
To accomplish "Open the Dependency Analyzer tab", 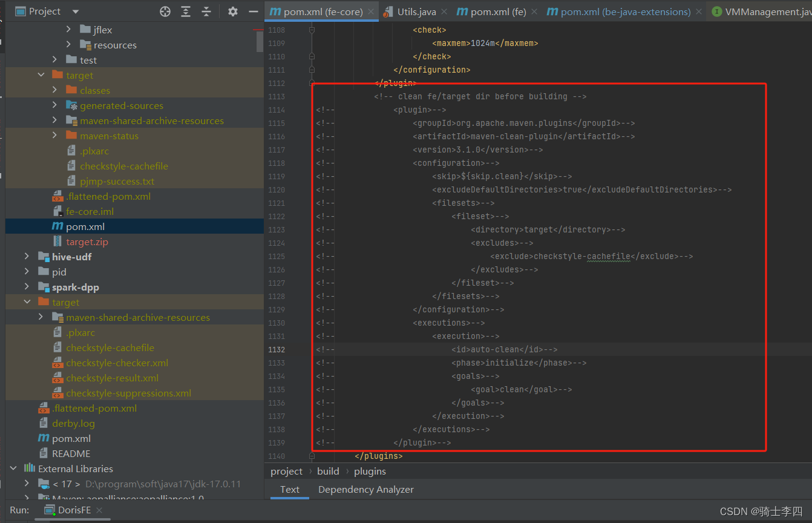I will [366, 489].
